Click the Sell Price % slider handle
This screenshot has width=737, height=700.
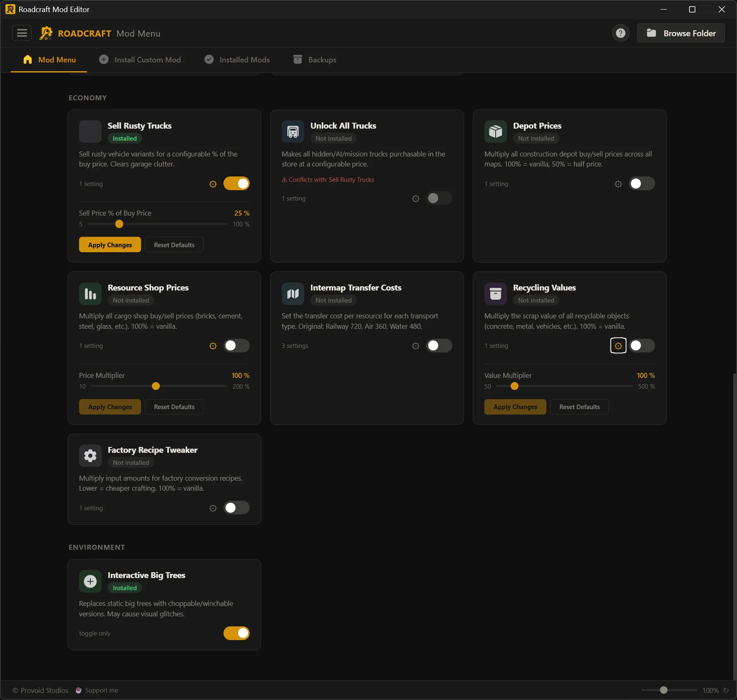(119, 224)
